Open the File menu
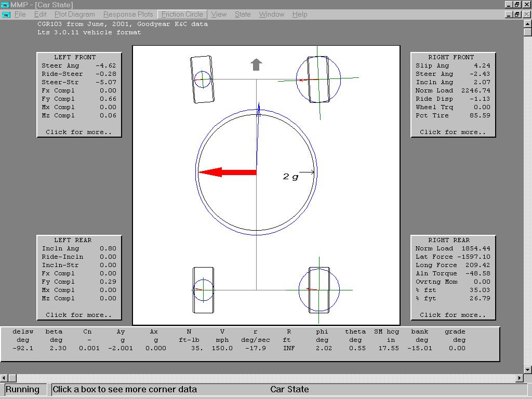 (x=20, y=14)
